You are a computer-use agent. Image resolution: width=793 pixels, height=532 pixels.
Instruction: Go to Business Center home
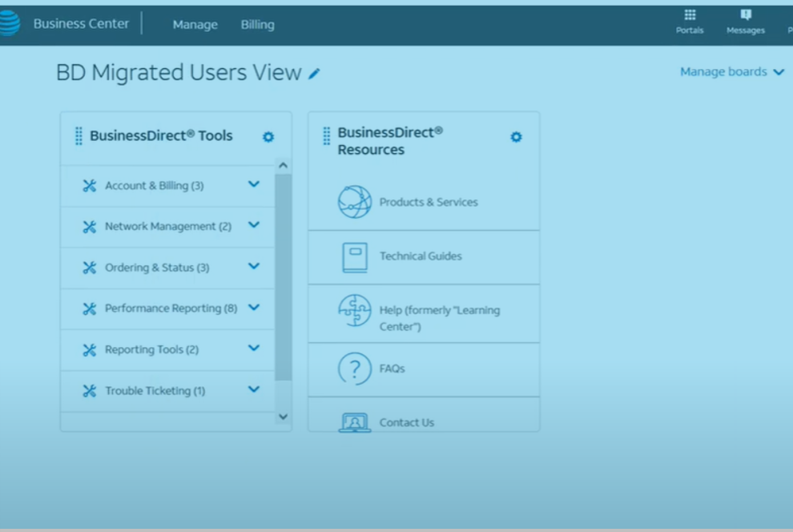click(x=81, y=24)
